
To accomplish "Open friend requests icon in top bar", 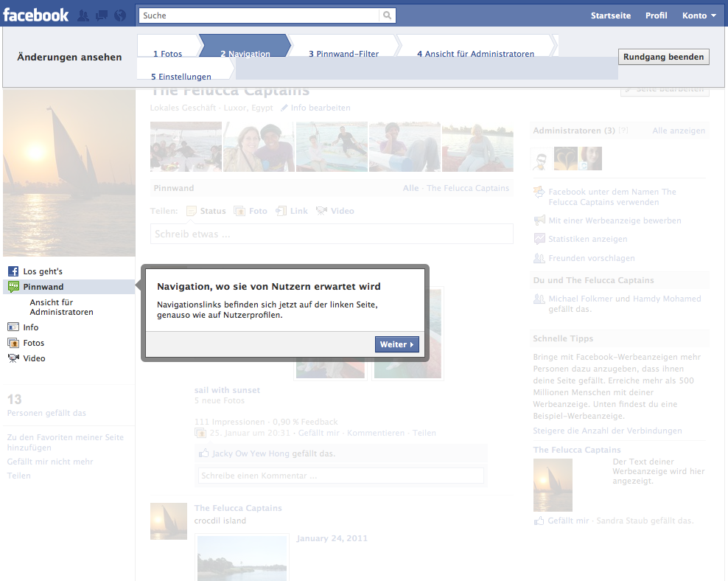I will coord(83,15).
